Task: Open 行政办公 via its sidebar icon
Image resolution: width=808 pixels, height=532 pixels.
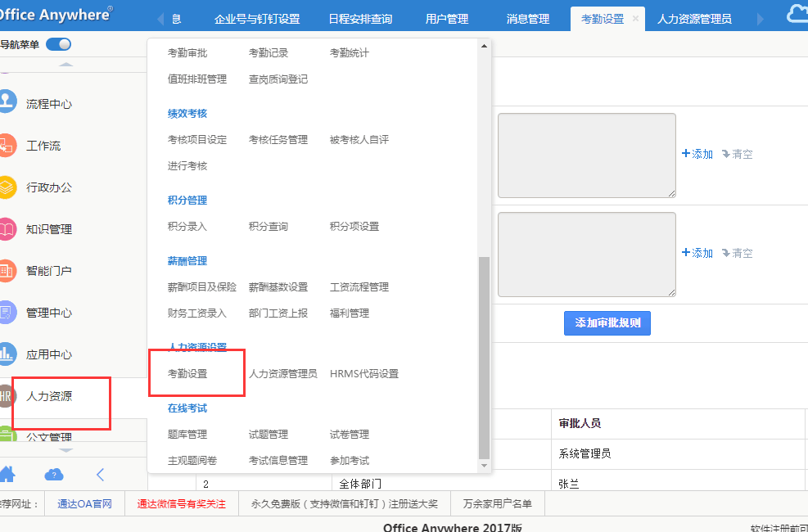Action: click(x=7, y=187)
